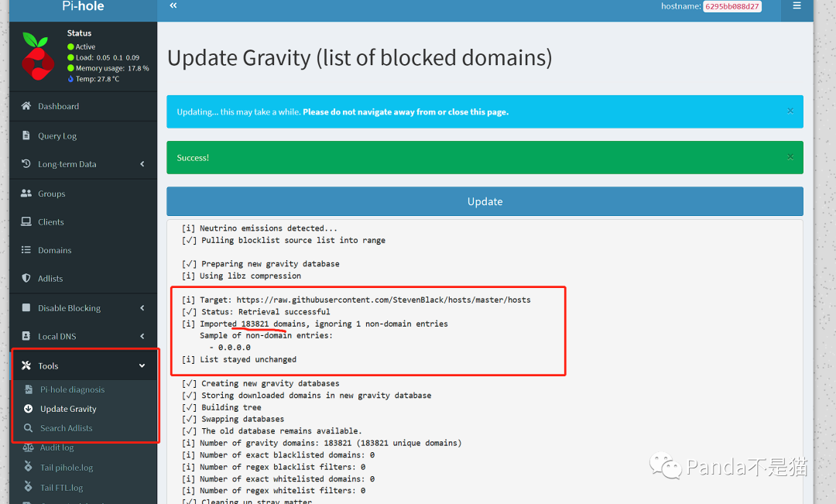This screenshot has width=836, height=504.
Task: Expand the Disable Blocking submenu arrow
Action: pos(142,307)
